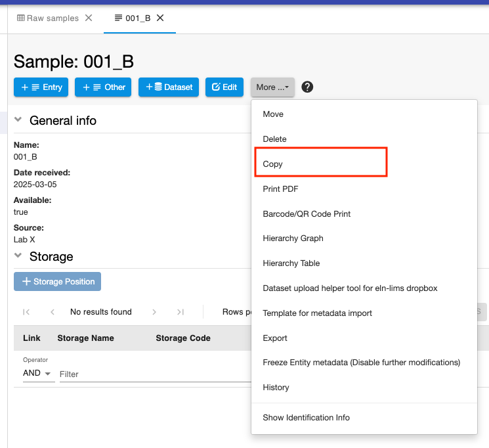Screen dimensions: 489x448
Task: Click the + Storage Position button
Action: (57, 281)
